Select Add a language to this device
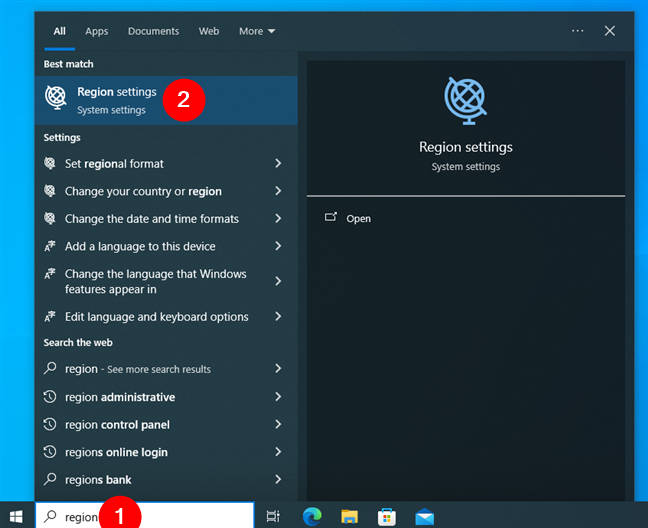Screen dimensions: 648x528 166,246
